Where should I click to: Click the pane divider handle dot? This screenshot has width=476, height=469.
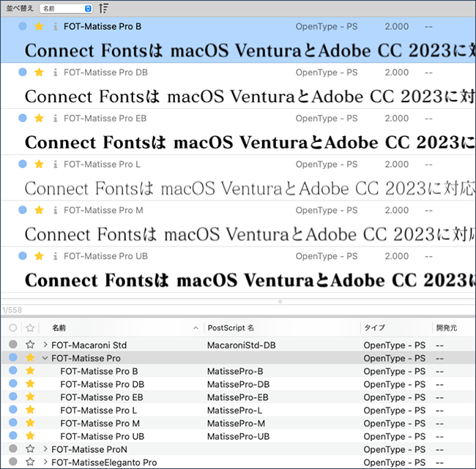click(x=280, y=301)
